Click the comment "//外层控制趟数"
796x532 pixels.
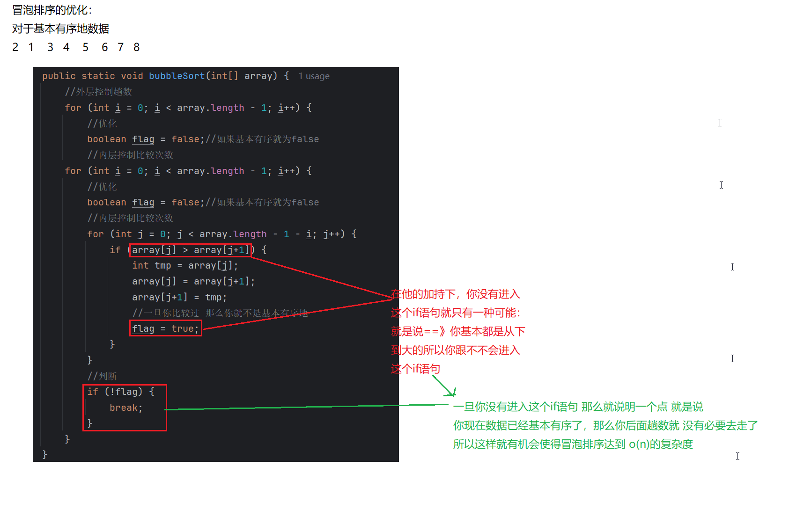98,92
